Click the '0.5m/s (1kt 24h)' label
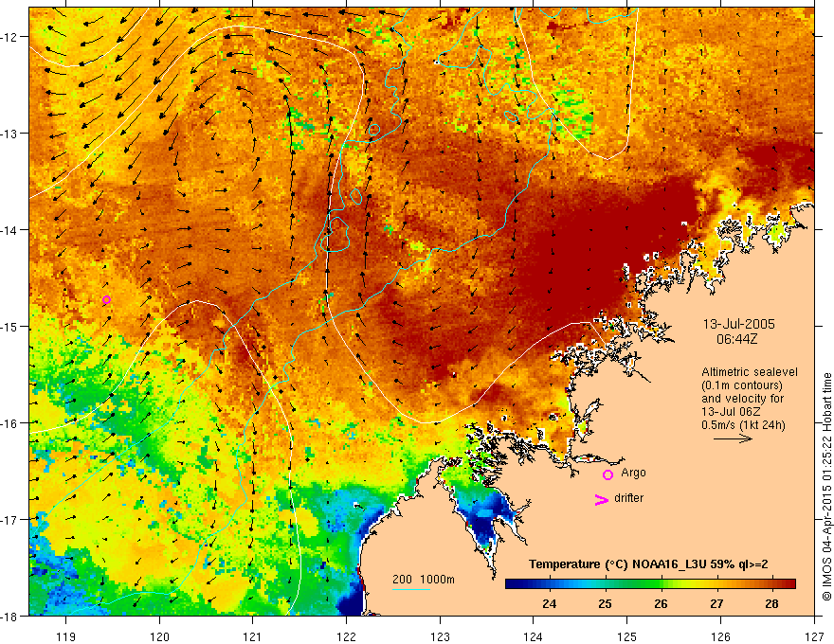834x644 pixels. coord(743,425)
